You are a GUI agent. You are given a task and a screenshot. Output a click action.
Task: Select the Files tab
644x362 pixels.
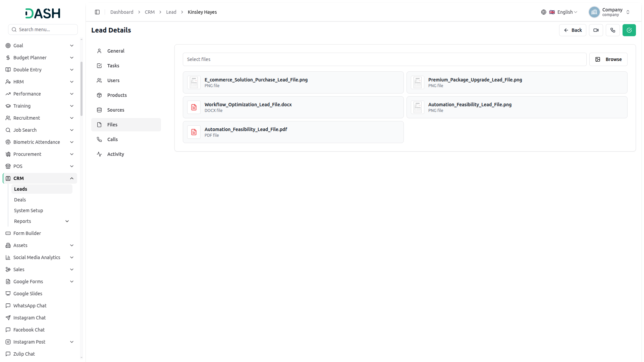[126, 125]
